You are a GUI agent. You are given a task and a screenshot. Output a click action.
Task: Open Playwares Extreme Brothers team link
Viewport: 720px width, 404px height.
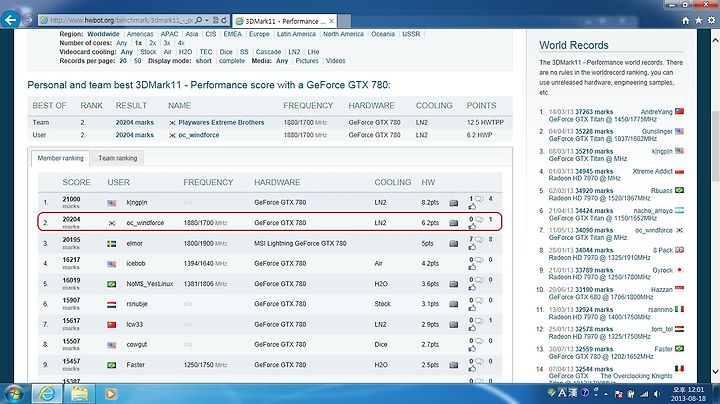(221, 123)
